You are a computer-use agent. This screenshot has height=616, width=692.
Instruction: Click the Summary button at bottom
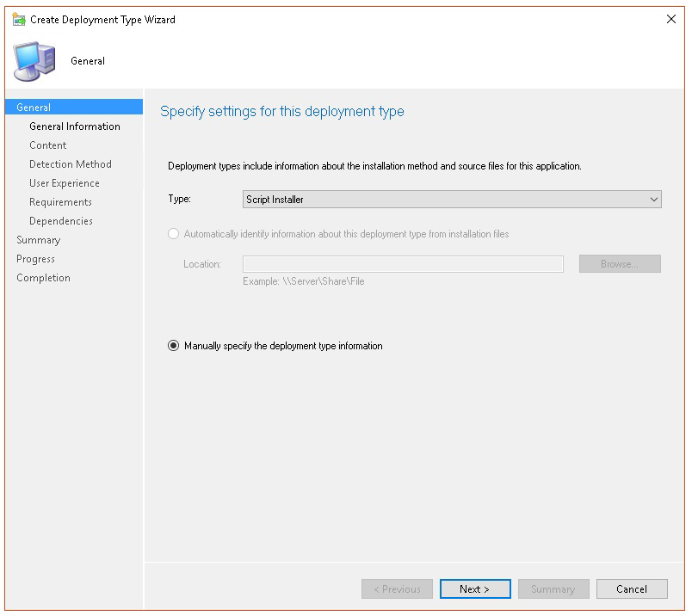tap(553, 589)
